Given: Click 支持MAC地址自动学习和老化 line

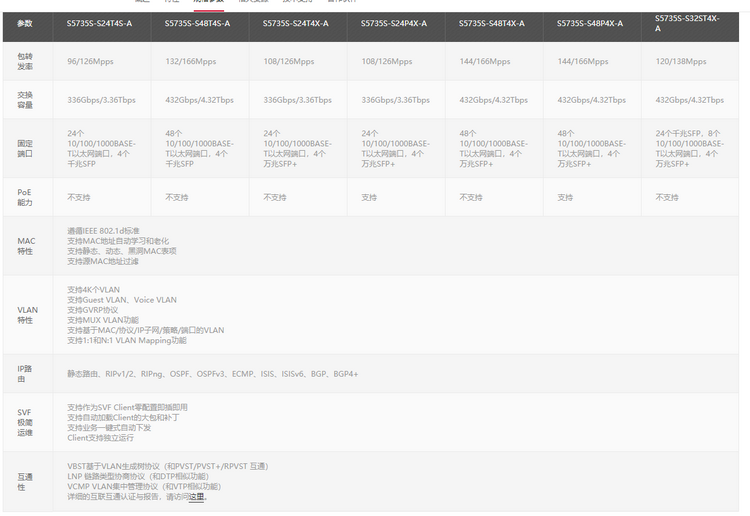Looking at the screenshot, I should [118, 241].
